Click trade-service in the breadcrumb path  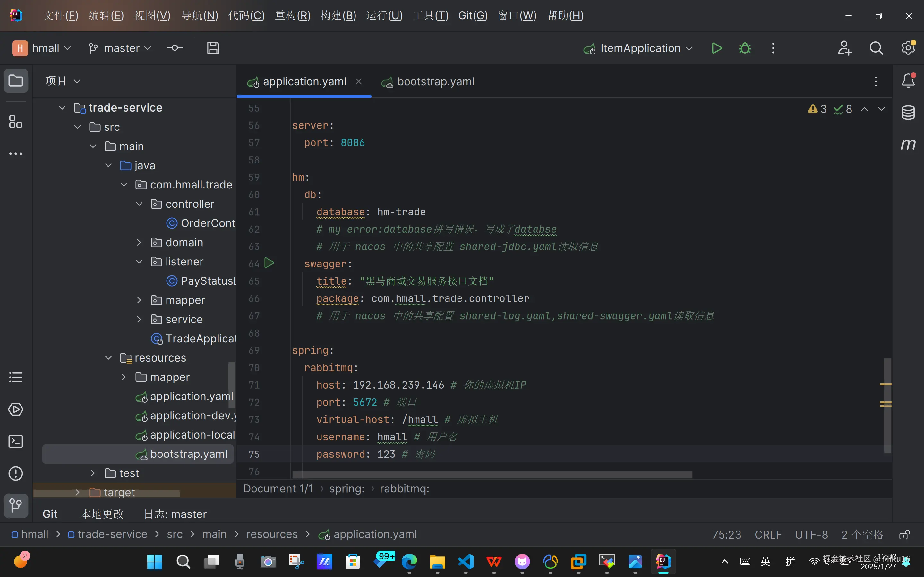tap(112, 534)
